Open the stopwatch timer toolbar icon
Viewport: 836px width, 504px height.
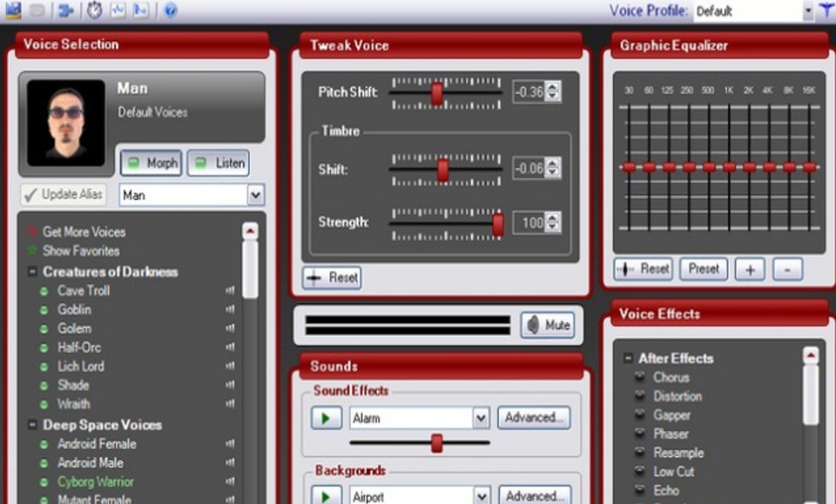[94, 10]
